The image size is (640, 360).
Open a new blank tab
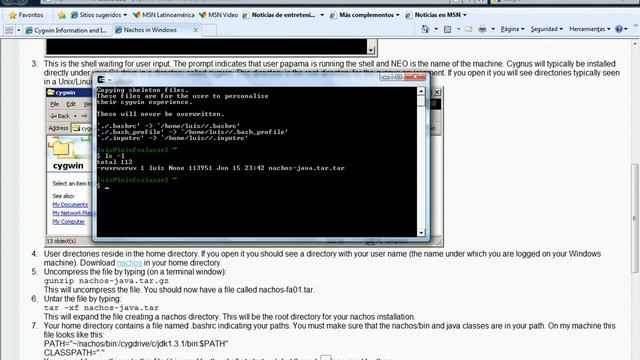(x=209, y=30)
